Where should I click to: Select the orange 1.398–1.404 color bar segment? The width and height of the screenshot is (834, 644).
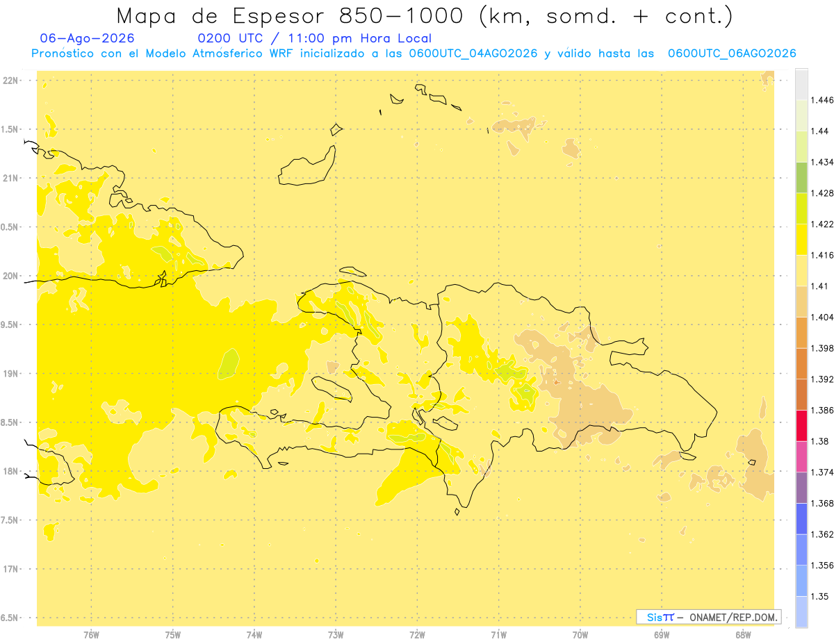801,332
